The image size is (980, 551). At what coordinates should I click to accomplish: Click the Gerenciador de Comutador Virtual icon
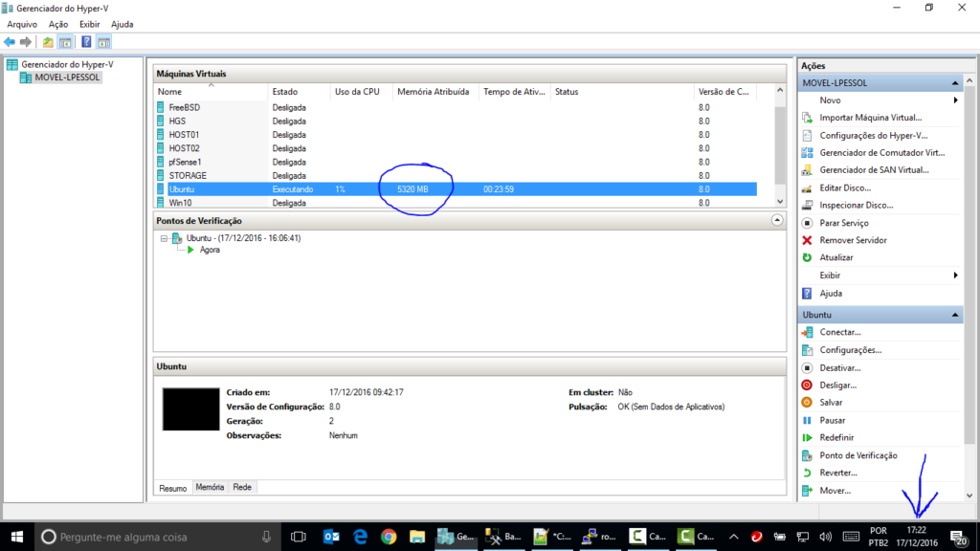coord(807,152)
